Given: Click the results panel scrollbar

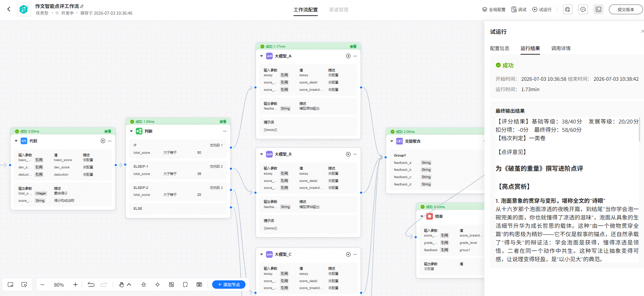Looking at the screenshot, I should click(x=639, y=129).
